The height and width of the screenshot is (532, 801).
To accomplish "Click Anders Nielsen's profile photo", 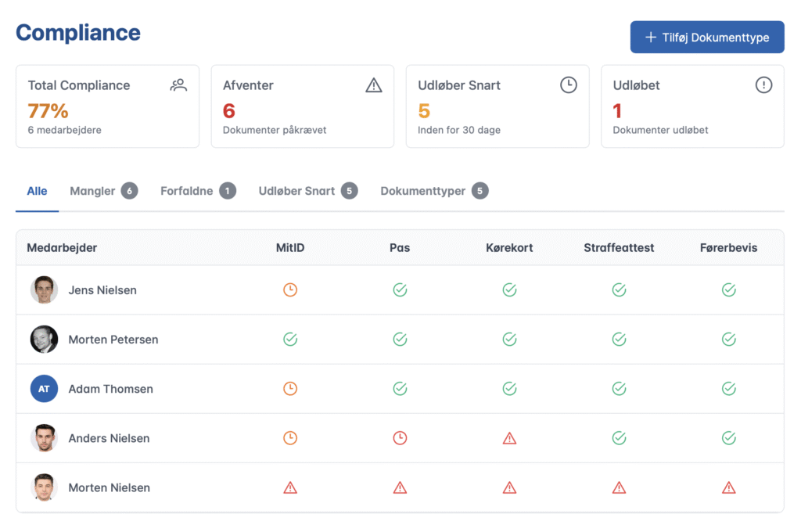I will [x=44, y=438].
